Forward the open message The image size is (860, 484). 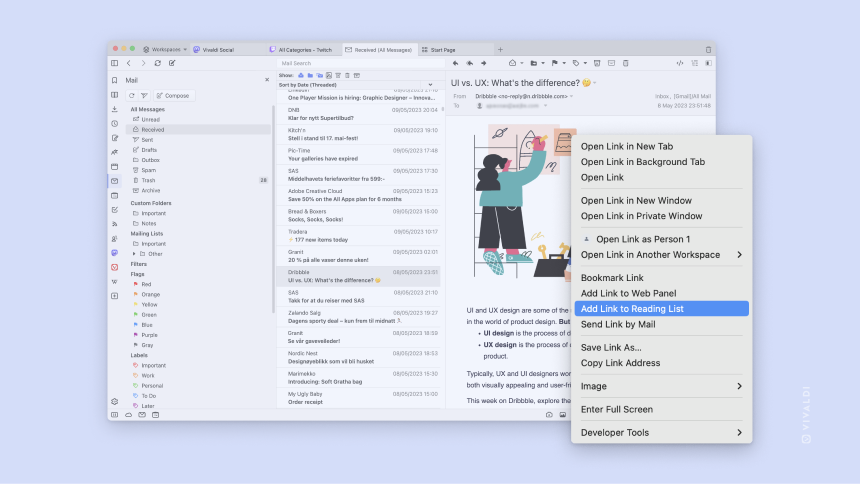click(x=484, y=63)
